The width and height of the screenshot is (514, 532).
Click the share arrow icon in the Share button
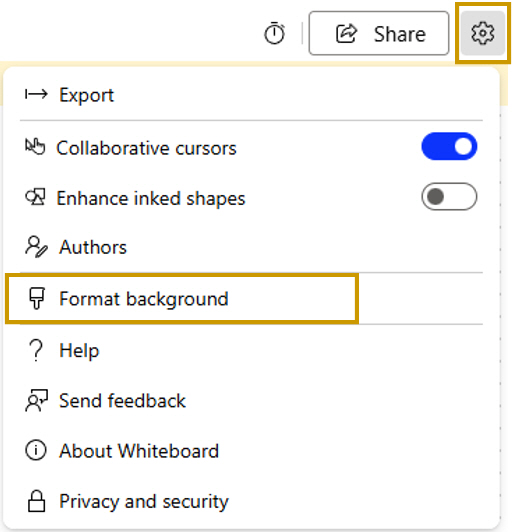[x=346, y=33]
